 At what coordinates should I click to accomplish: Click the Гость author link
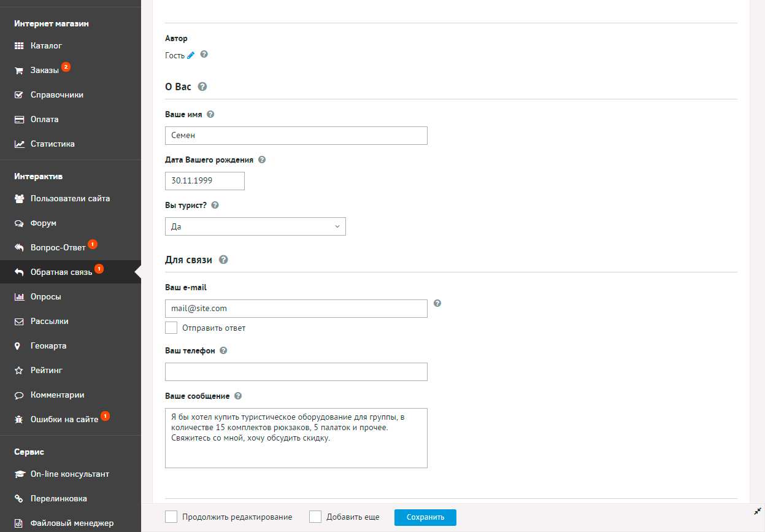pyautogui.click(x=175, y=55)
